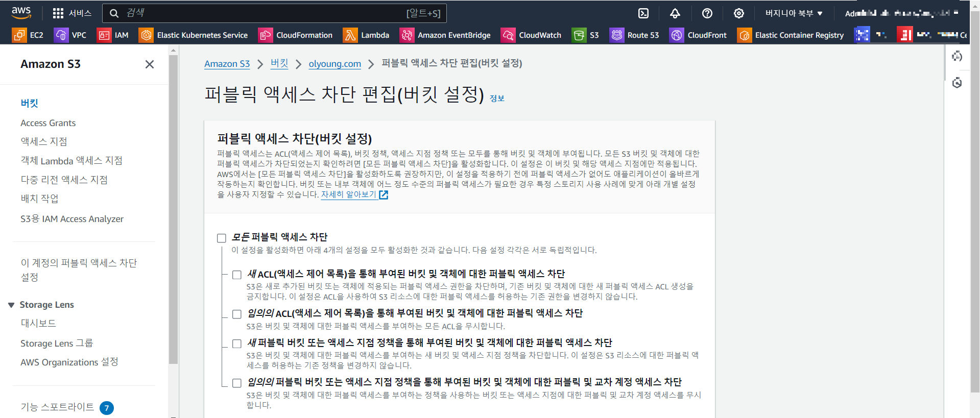Open Storage Lens 그룹
Image resolution: width=980 pixels, height=418 pixels.
point(57,343)
